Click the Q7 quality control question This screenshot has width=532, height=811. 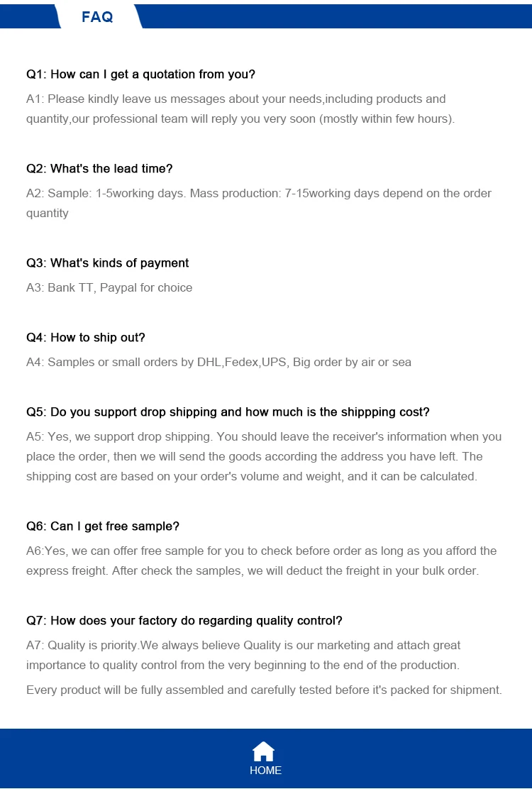click(x=184, y=621)
